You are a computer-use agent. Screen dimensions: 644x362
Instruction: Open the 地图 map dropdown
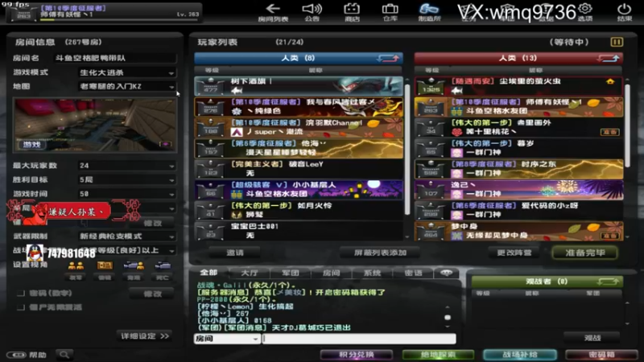(127, 87)
